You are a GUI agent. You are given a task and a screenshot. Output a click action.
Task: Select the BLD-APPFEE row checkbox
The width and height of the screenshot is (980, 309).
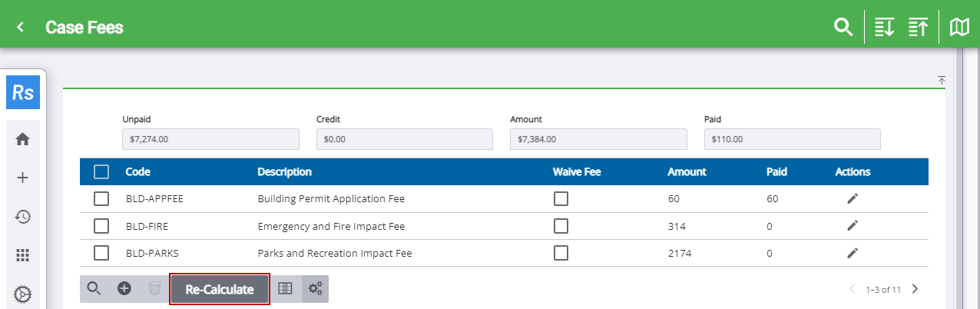pyautogui.click(x=101, y=199)
